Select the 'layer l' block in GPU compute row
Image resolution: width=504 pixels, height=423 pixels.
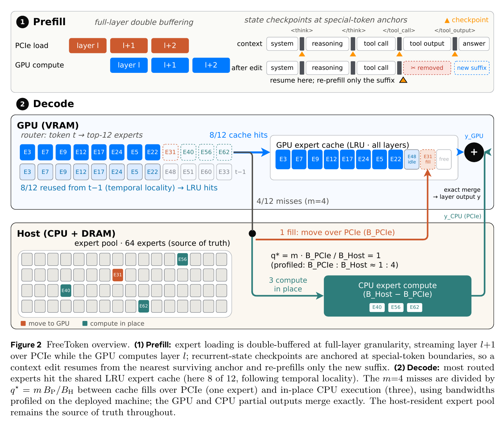129,65
